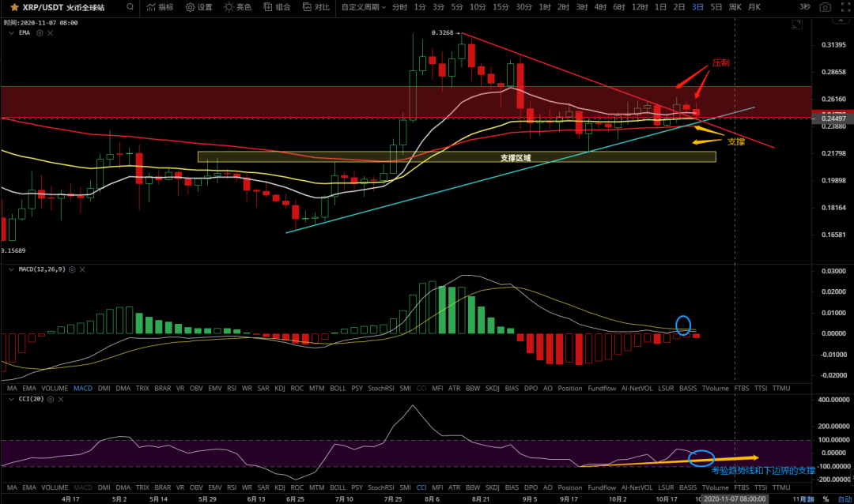
Task: Toggle the % percentage scale button
Action: [826, 498]
